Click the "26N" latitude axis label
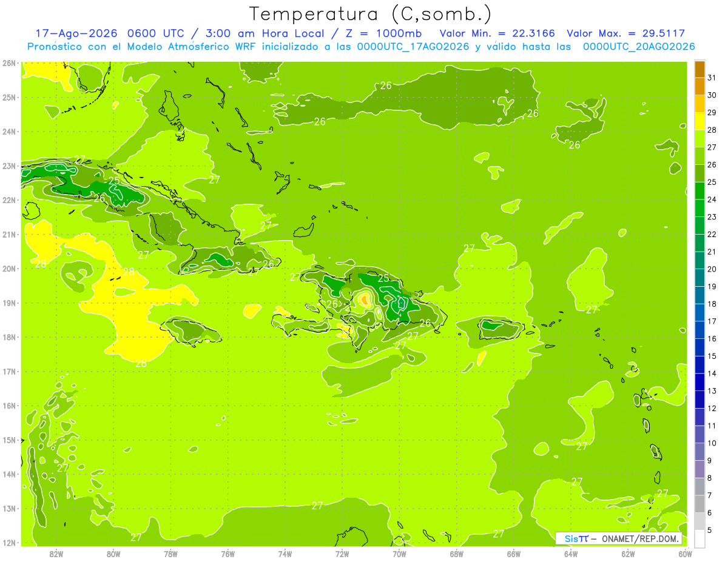728x562 pixels. tap(8, 63)
